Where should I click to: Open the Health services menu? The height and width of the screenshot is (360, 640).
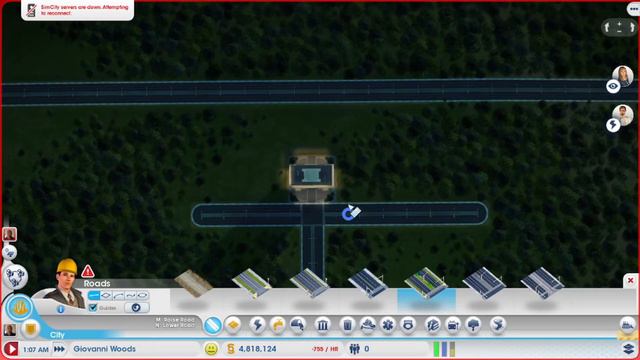coord(388,325)
